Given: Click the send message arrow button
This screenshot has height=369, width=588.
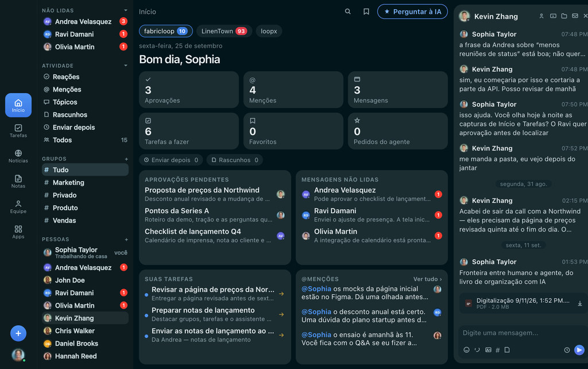Looking at the screenshot, I should [579, 349].
